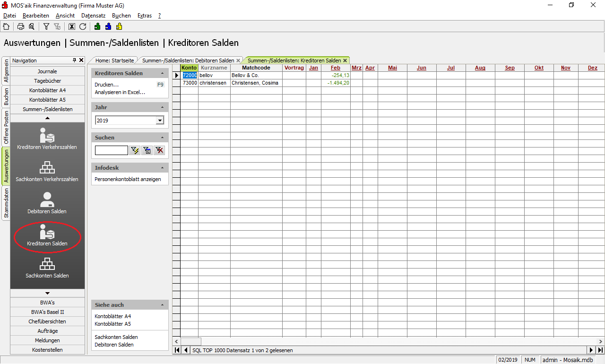Click the Analysieren in Excel link
This screenshot has width=605, height=364.
coord(120,92)
